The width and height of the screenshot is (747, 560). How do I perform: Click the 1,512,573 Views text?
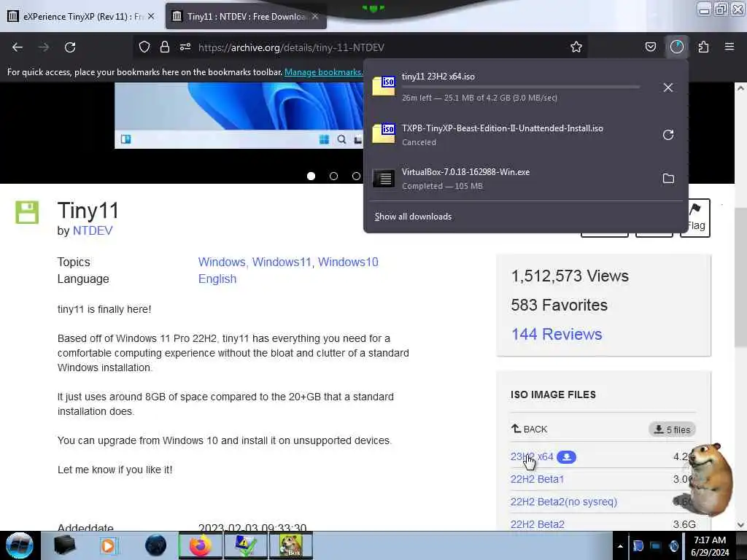coord(570,276)
